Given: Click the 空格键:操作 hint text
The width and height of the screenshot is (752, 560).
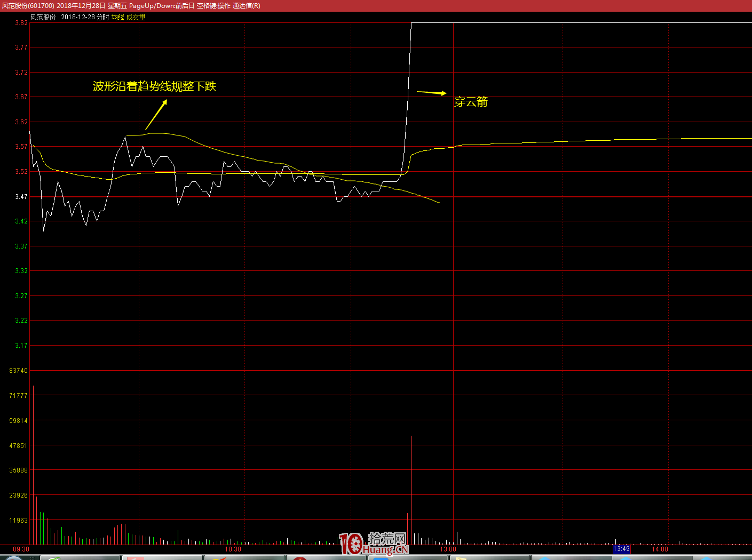Looking at the screenshot, I should (x=213, y=5).
